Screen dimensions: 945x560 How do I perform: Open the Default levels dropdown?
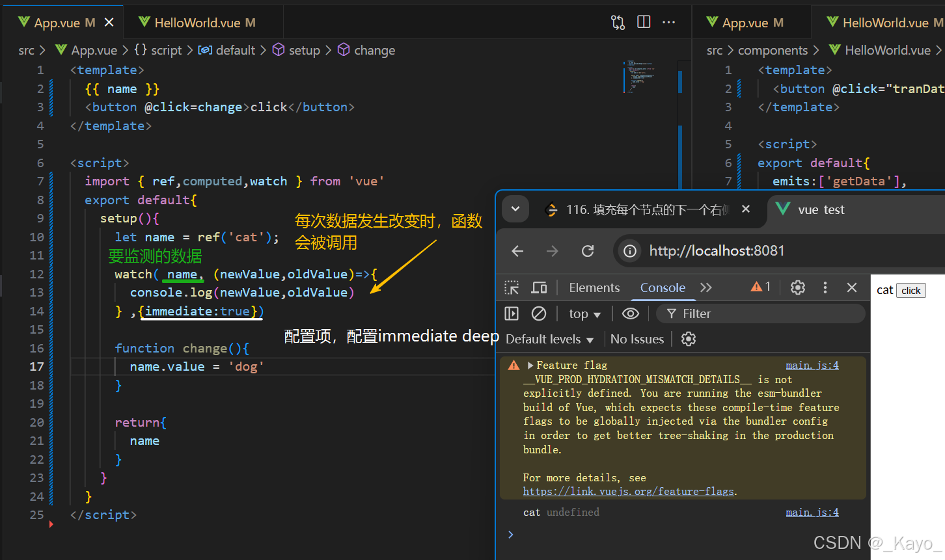(549, 339)
